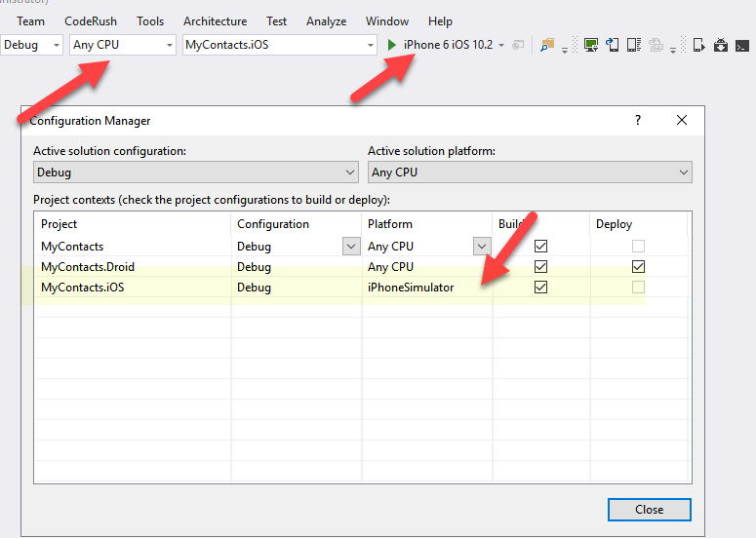Open the Architecture menu

[215, 20]
